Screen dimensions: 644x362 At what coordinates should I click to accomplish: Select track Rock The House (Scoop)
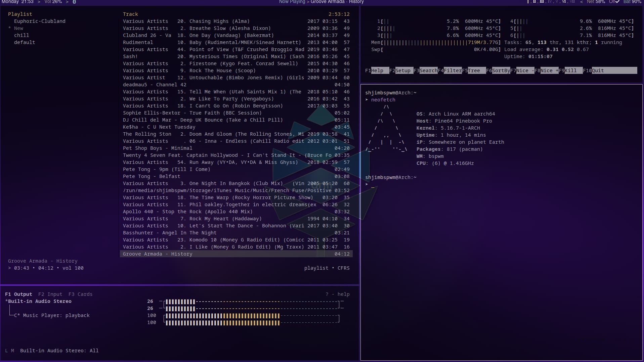[236, 71]
